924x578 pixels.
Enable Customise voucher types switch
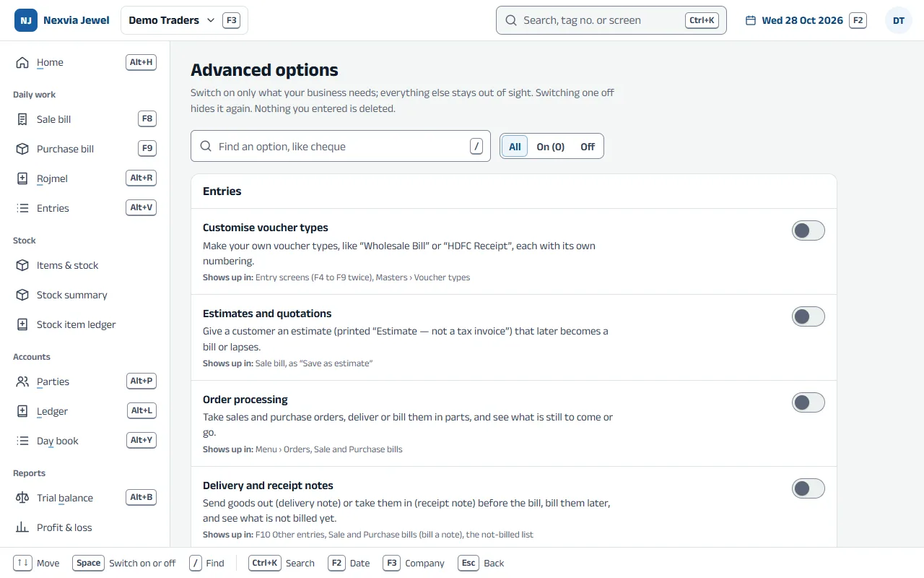[x=808, y=230]
